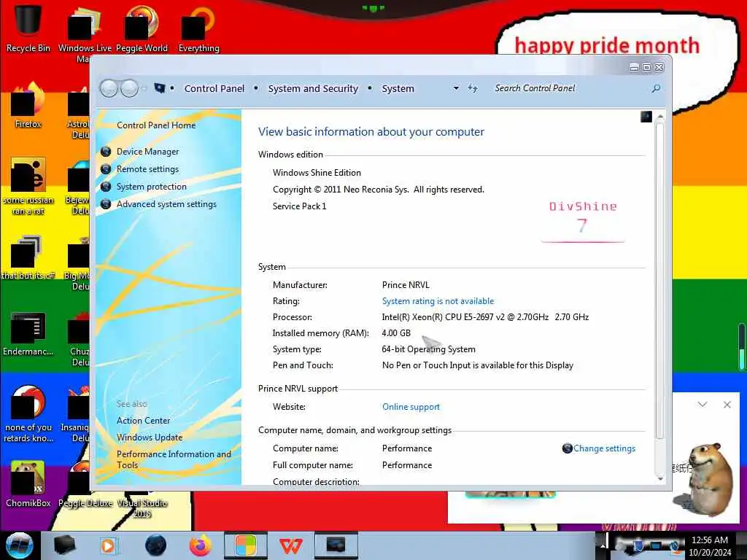Select the 'Windows Shine Edition' text

317,173
